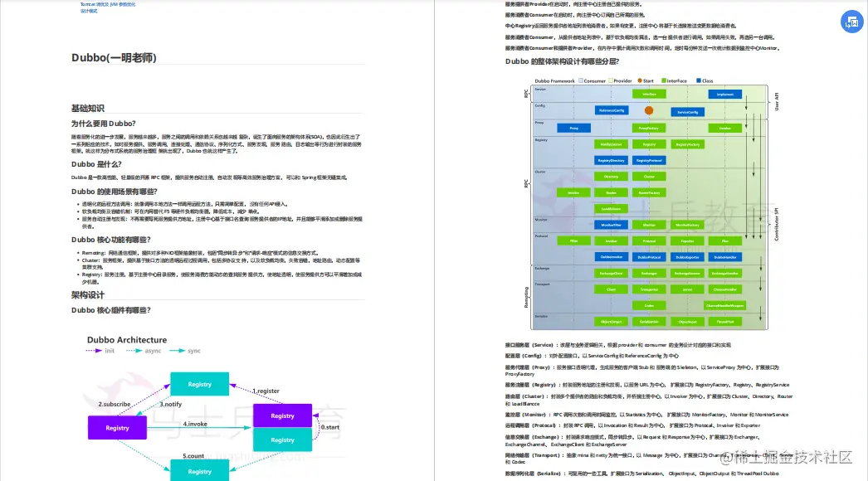Screen dimensions: 868x481
Task: Click the orange "Start" legend entry
Action: (646, 80)
